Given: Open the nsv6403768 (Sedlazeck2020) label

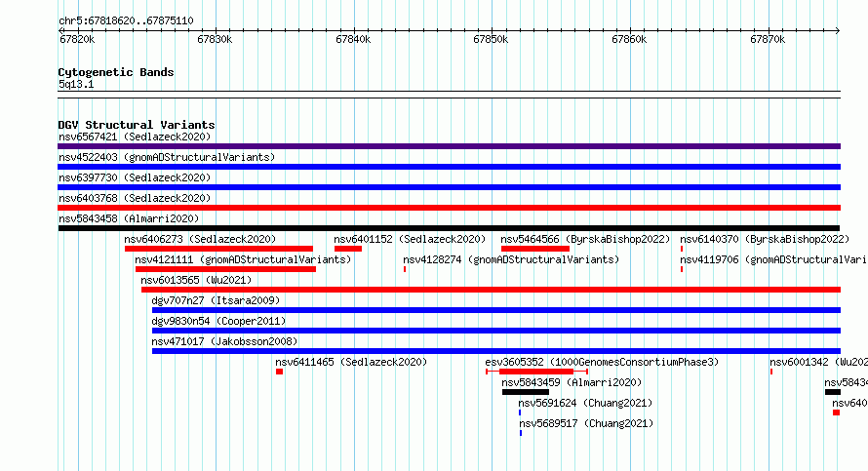Looking at the screenshot, I should [x=135, y=198].
